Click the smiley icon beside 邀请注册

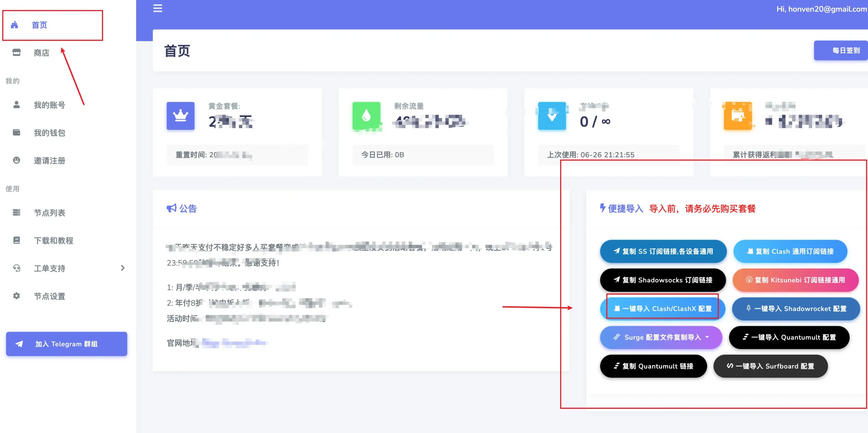click(16, 160)
